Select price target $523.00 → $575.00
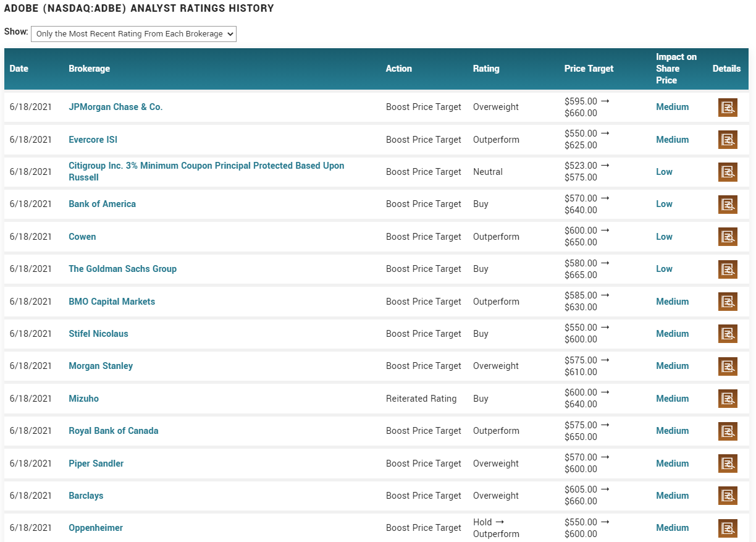The height and width of the screenshot is (542, 756). point(587,172)
